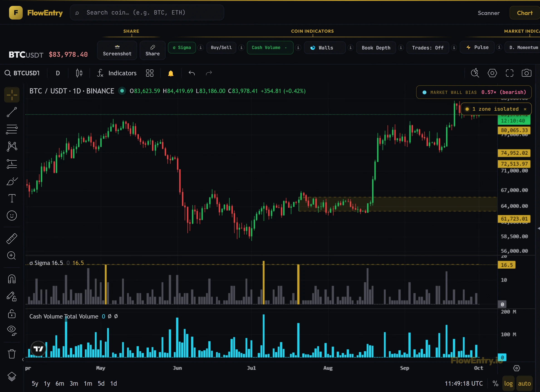Focus the Search coin input field
This screenshot has width=540, height=392.
point(147,13)
